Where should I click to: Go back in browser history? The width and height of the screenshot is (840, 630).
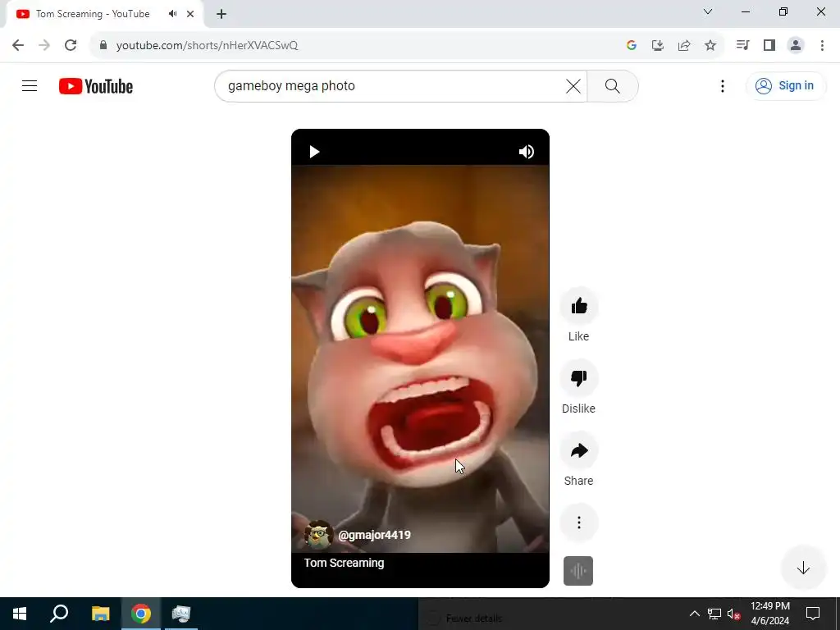point(18,46)
